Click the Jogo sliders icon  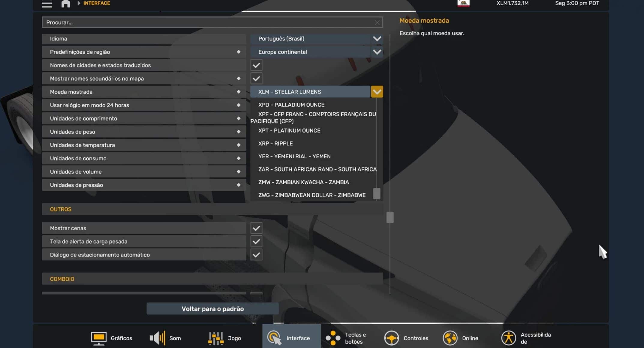(x=216, y=338)
